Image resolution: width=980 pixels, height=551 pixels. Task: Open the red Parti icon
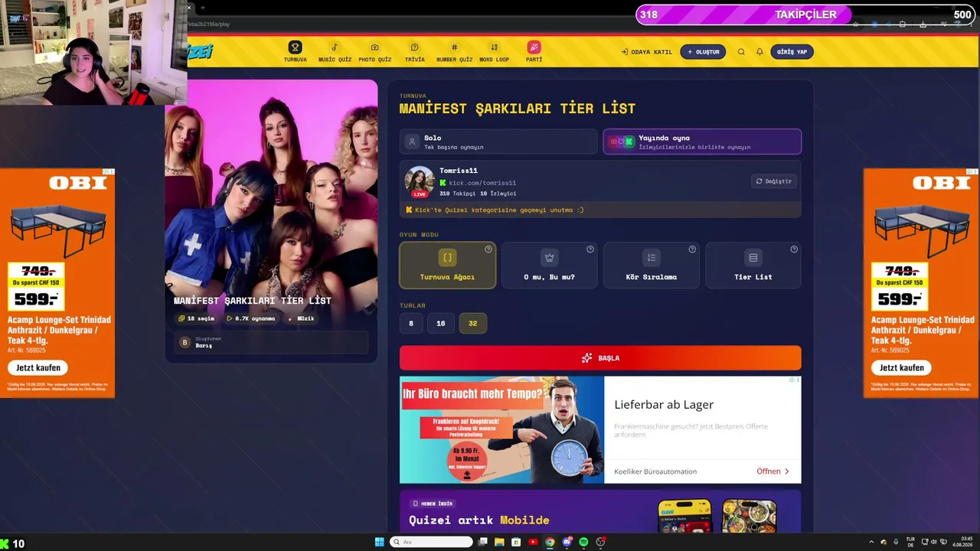[x=534, y=47]
